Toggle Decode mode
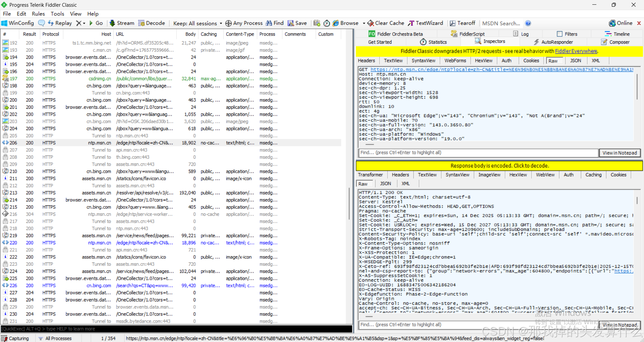This screenshot has height=342, width=644. click(x=152, y=23)
